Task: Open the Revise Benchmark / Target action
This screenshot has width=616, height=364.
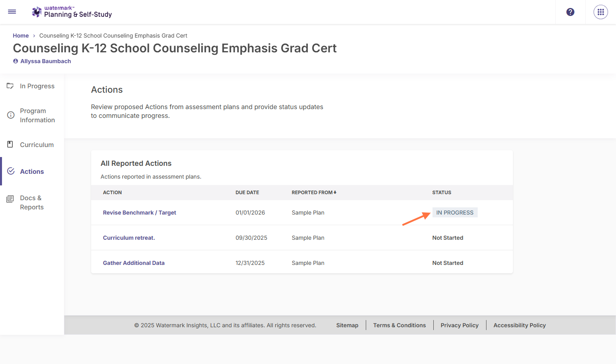Action: point(140,213)
